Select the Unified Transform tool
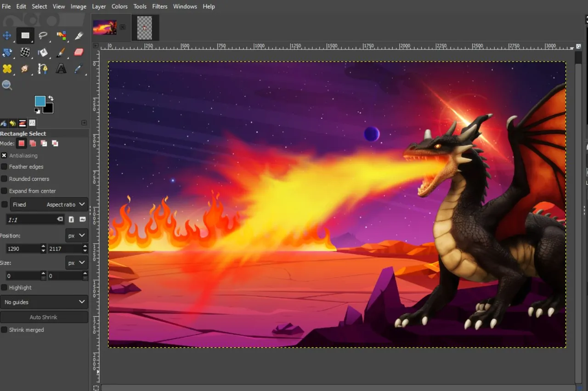588x391 pixels. coord(7,52)
